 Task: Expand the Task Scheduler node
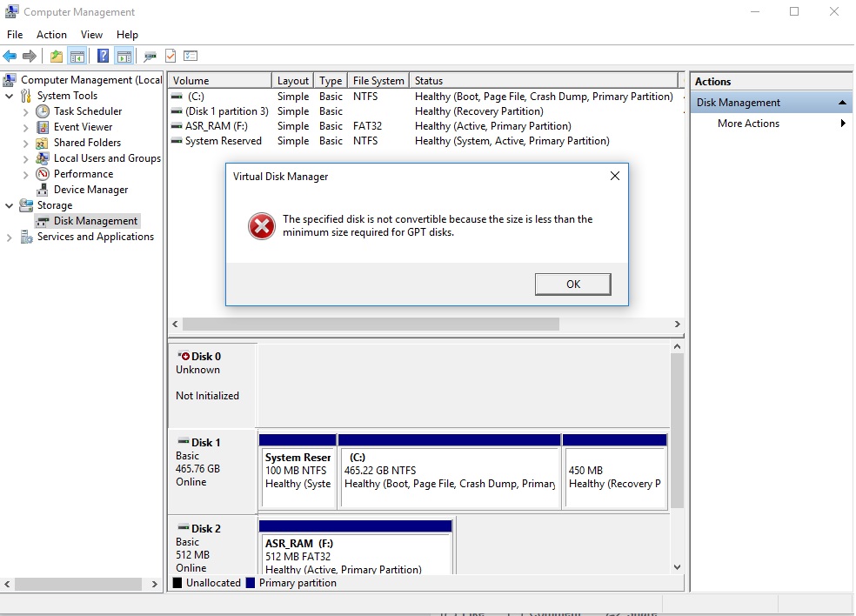point(25,112)
